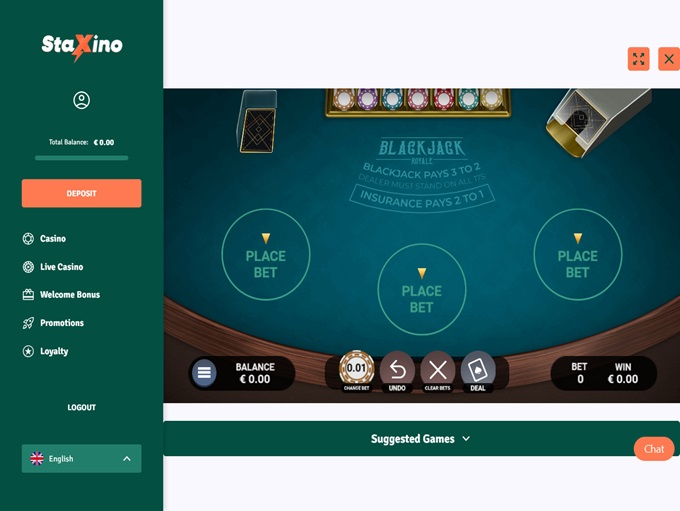The height and width of the screenshot is (511, 680).
Task: Expand the Suggested Games section
Action: [x=421, y=439]
